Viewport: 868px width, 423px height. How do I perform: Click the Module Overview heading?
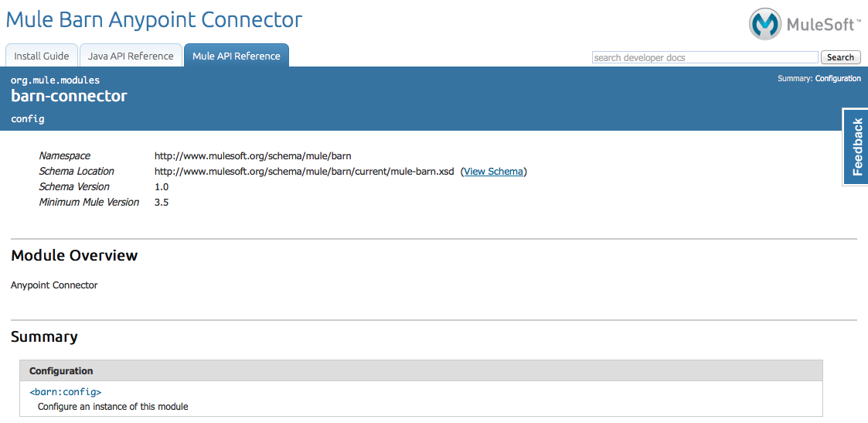pyautogui.click(x=74, y=256)
